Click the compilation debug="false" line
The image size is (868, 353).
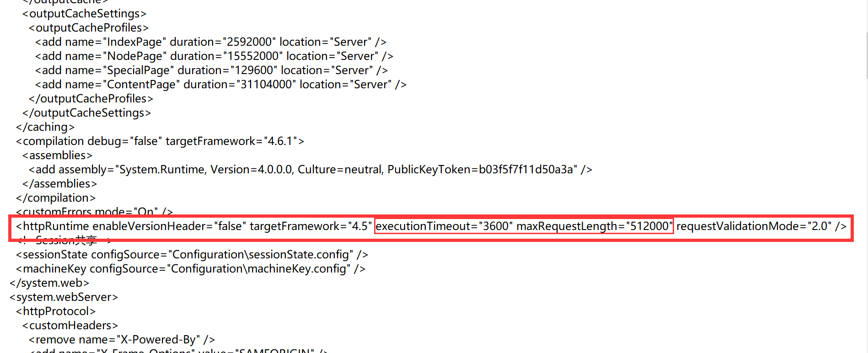click(160, 141)
